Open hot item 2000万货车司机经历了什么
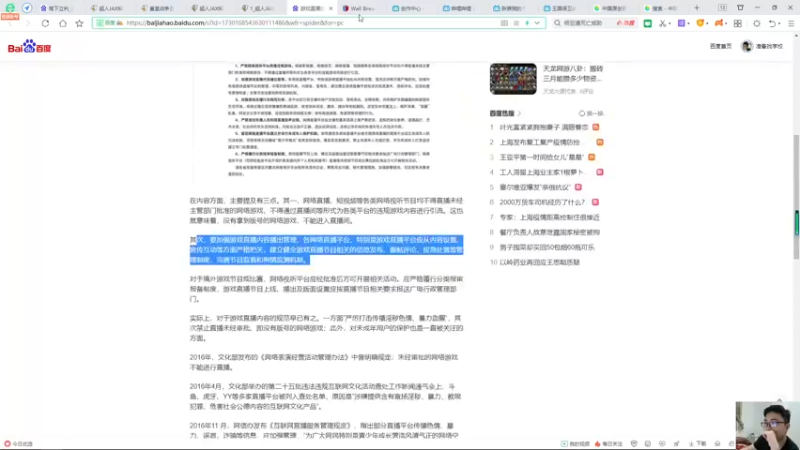The height and width of the screenshot is (450, 800). 542,202
